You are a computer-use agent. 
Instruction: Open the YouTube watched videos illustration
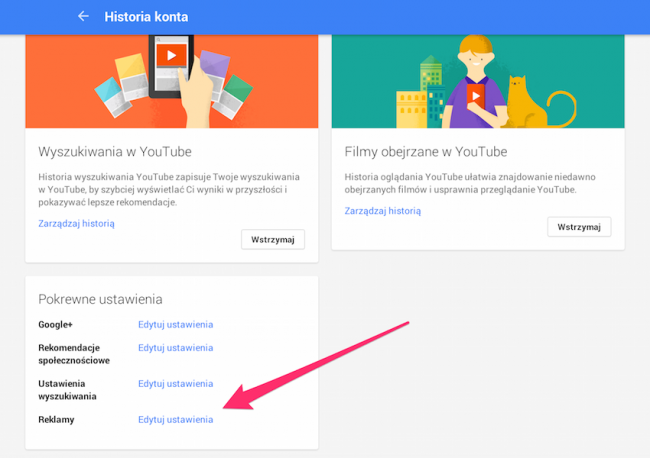click(x=478, y=81)
